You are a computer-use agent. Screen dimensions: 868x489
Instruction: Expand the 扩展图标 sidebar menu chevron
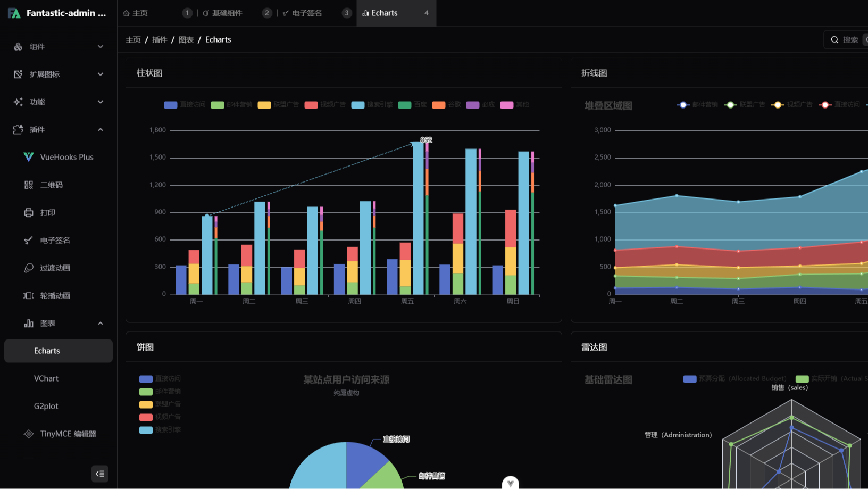[101, 74]
